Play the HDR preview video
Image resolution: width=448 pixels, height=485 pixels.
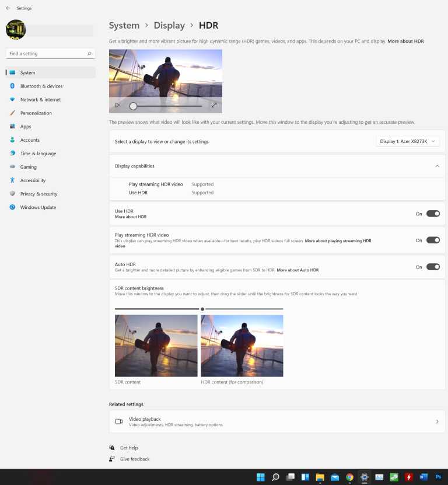(x=117, y=106)
